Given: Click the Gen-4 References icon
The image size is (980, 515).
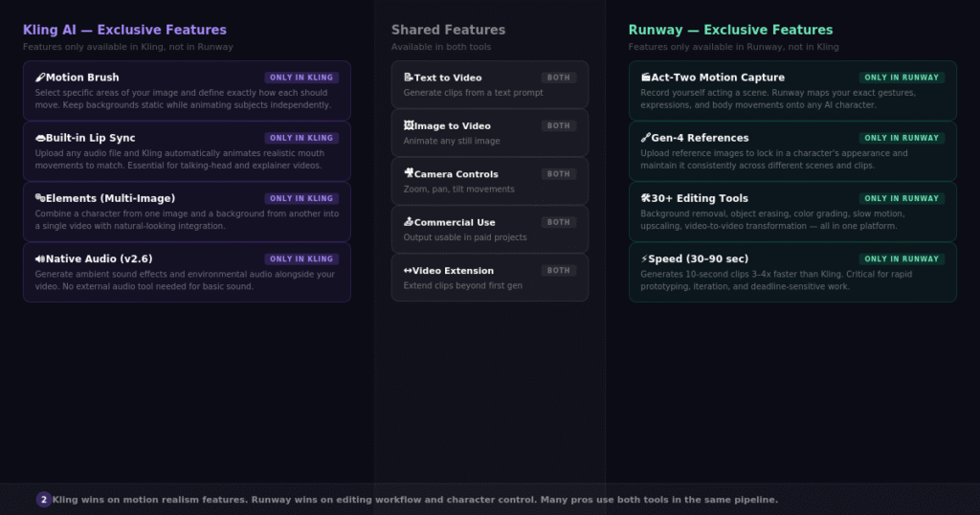Looking at the screenshot, I should click(646, 138).
